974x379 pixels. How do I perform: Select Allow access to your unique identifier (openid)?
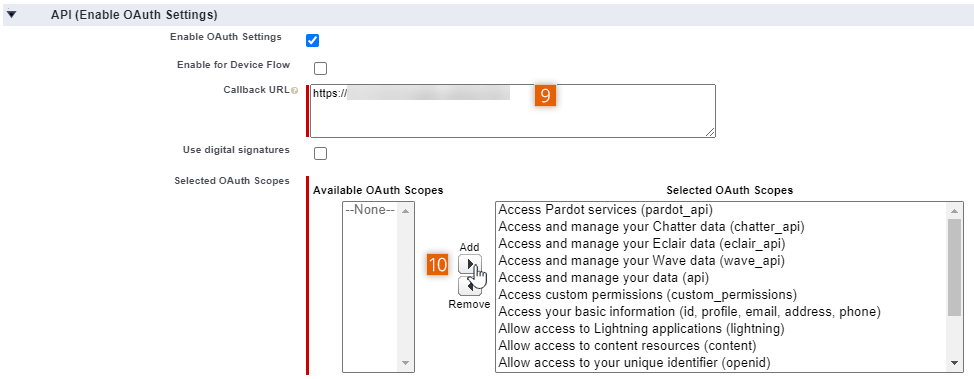click(x=634, y=362)
